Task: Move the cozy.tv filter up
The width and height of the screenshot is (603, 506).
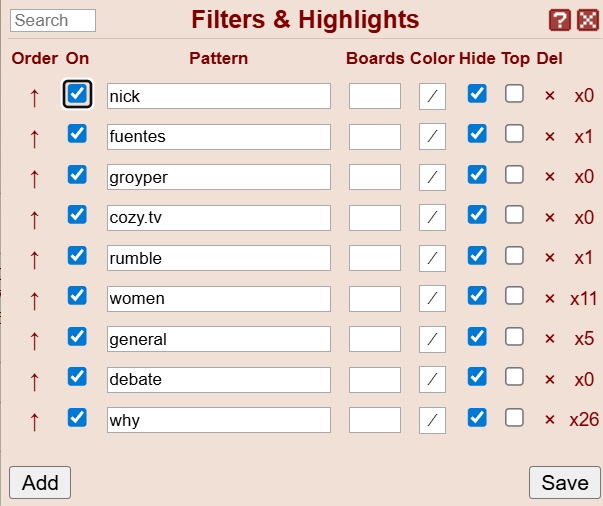Action: click(35, 219)
